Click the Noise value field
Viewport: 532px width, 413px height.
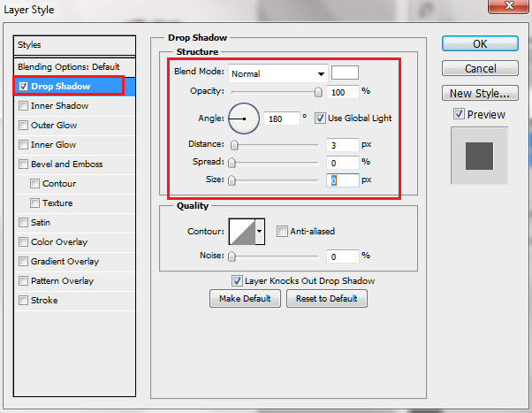(x=342, y=256)
